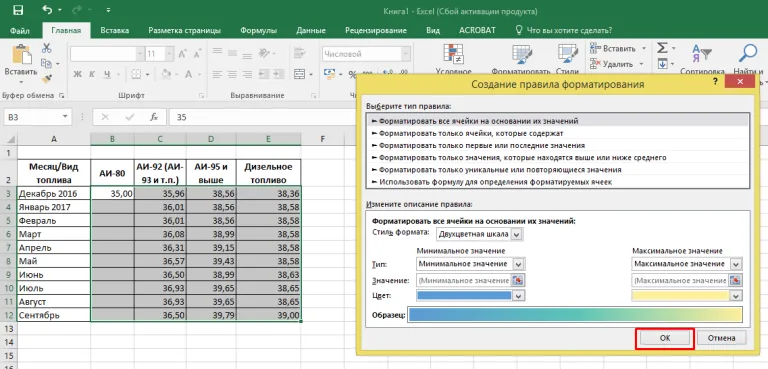Screen dimensions: 768x369
Task: Click the maximum Значение range picker icon
Action: click(735, 280)
